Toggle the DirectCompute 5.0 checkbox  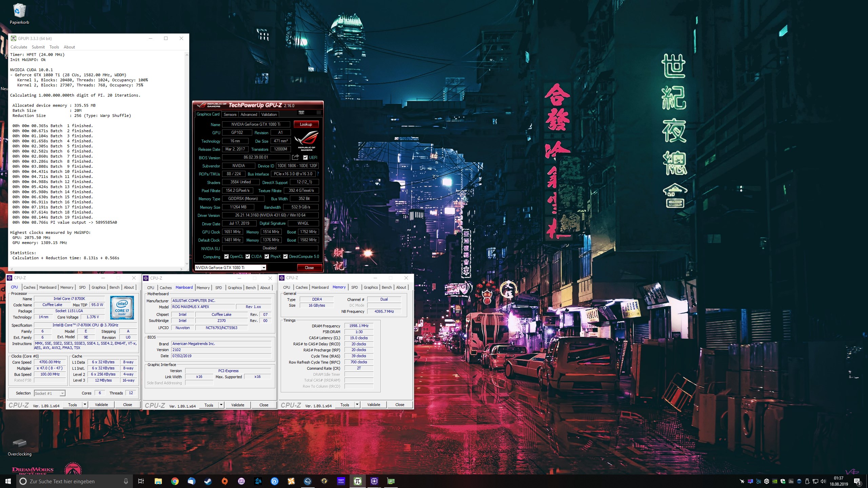[x=285, y=257]
